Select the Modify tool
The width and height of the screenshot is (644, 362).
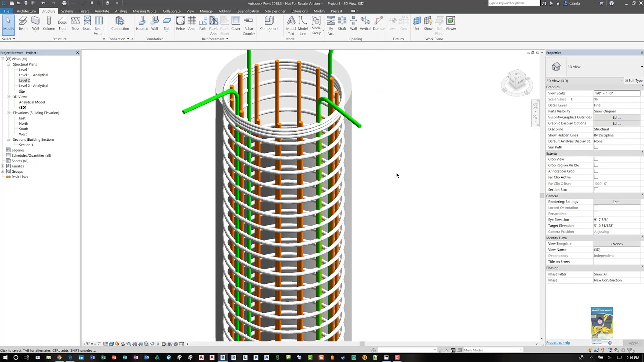[x=8, y=24]
